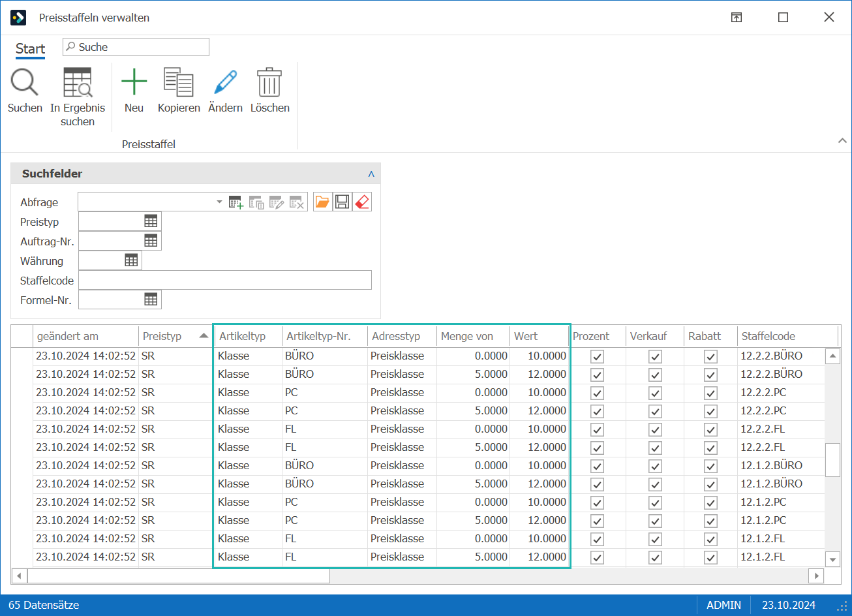The image size is (852, 616).
Task: Click the application logo in the title bar
Action: pos(18,18)
